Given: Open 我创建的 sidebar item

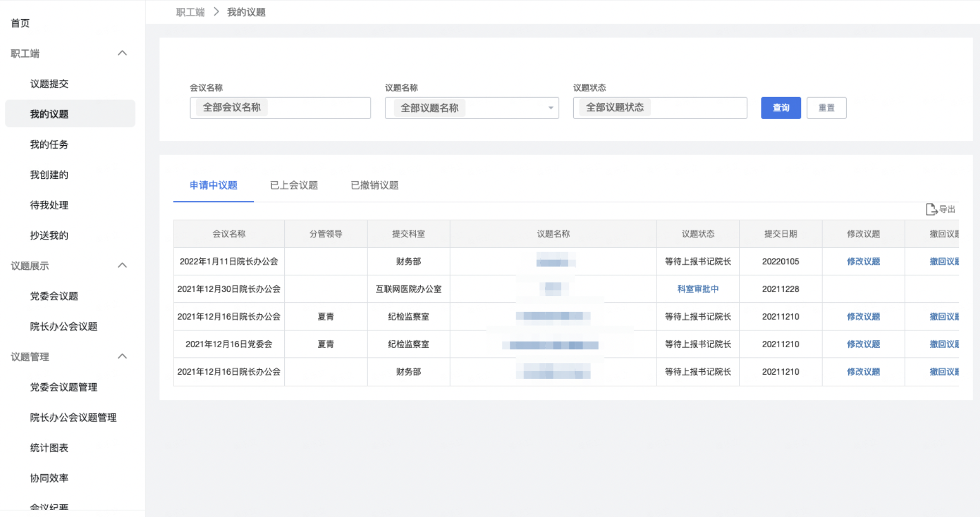Looking at the screenshot, I should click(49, 175).
